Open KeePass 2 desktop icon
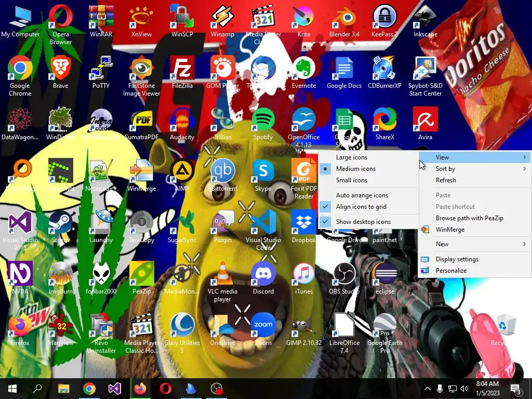Screen dimensions: 532x399 (384, 21)
